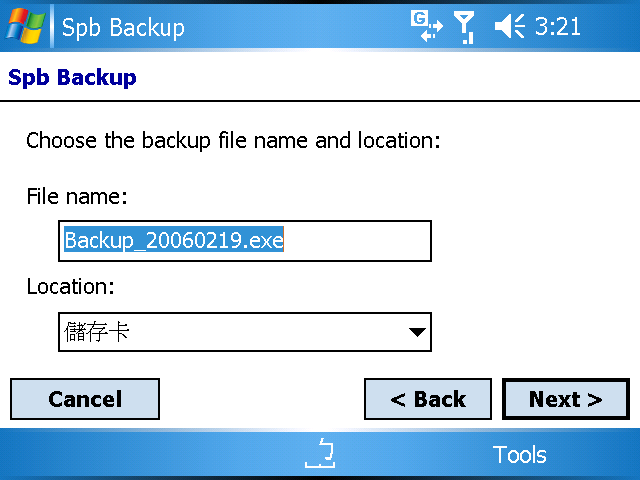Go to previous step with < Back
This screenshot has height=480, width=640.
pos(428,399)
